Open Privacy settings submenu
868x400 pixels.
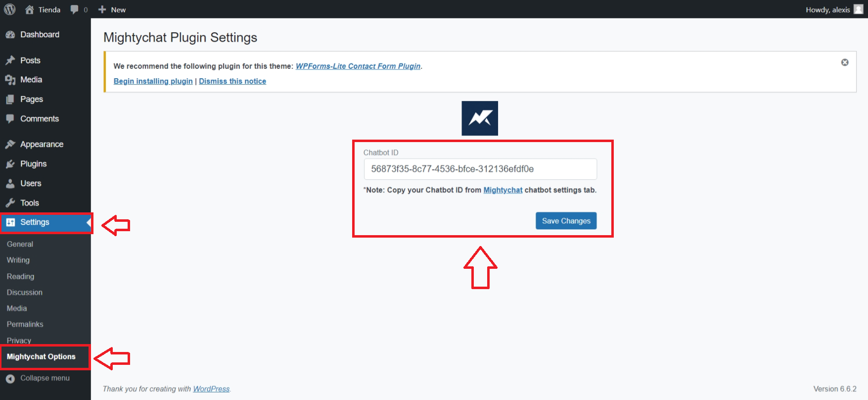point(19,341)
